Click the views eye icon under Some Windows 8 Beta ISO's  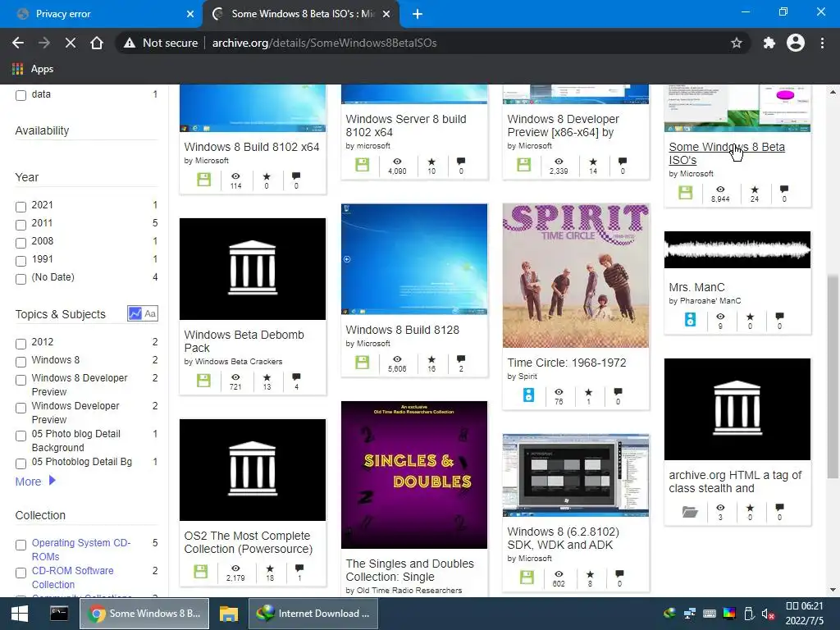click(720, 189)
